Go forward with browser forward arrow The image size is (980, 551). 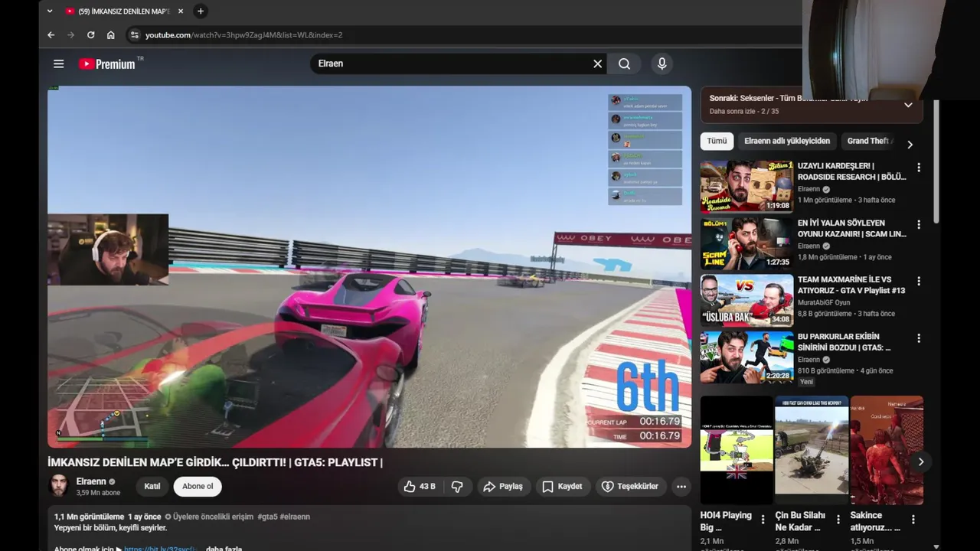(x=71, y=34)
